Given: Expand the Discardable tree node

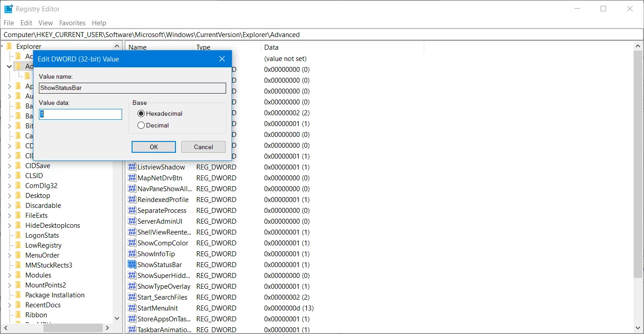Looking at the screenshot, I should point(9,206).
